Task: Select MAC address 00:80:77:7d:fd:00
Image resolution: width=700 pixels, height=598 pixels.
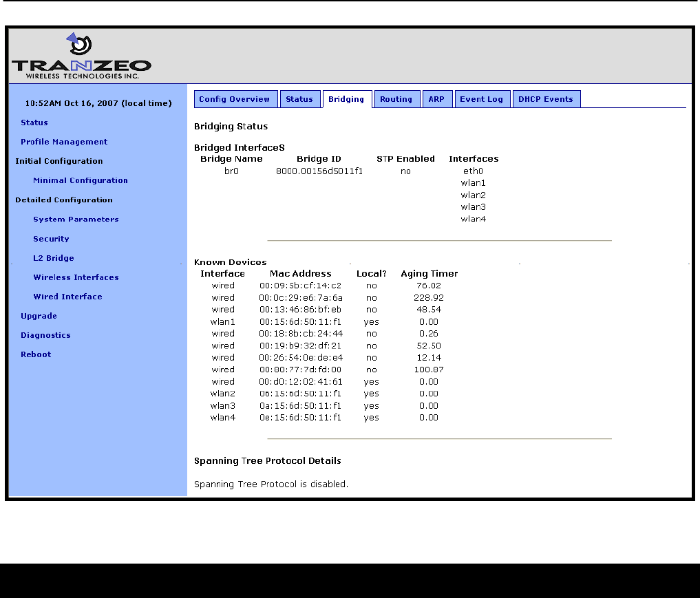Action: click(301, 370)
